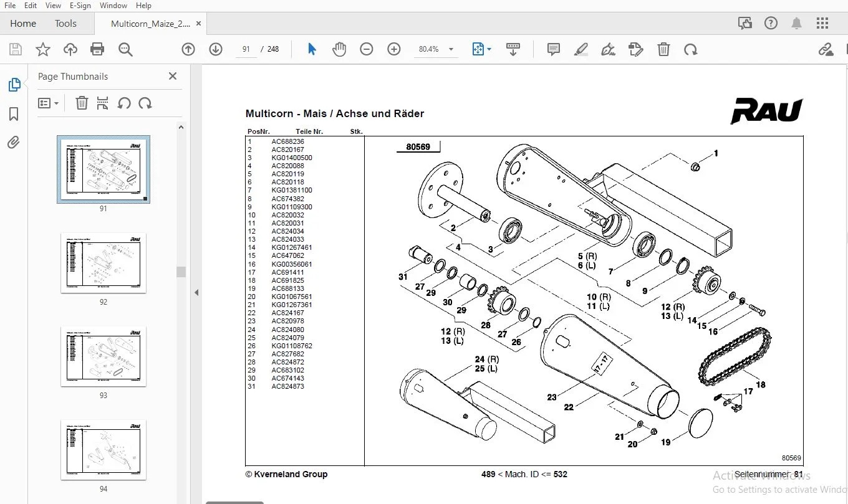Open the Attachments side panel

[14, 143]
